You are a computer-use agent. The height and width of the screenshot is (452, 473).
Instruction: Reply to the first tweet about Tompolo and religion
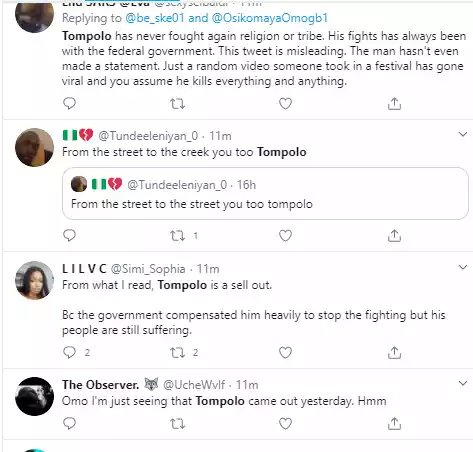[x=69, y=104]
